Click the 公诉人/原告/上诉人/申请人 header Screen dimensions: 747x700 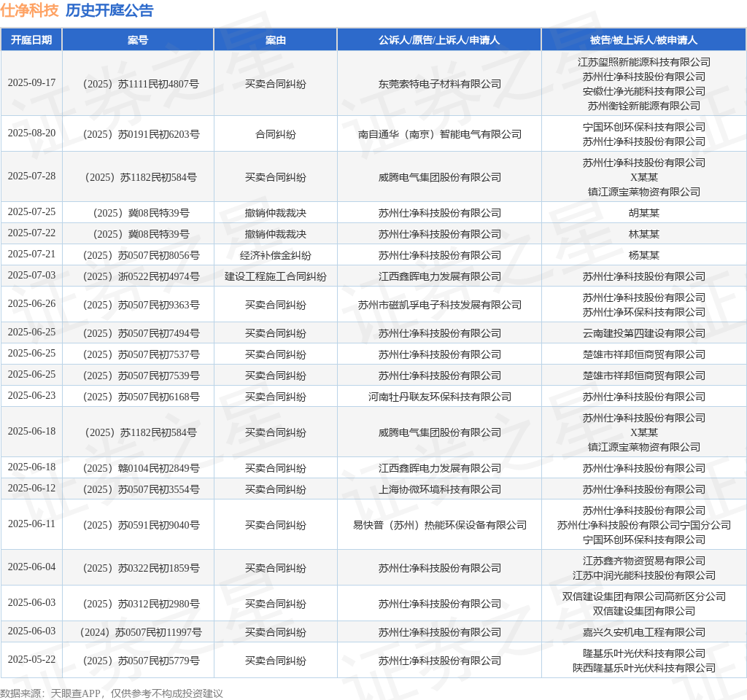(x=439, y=40)
